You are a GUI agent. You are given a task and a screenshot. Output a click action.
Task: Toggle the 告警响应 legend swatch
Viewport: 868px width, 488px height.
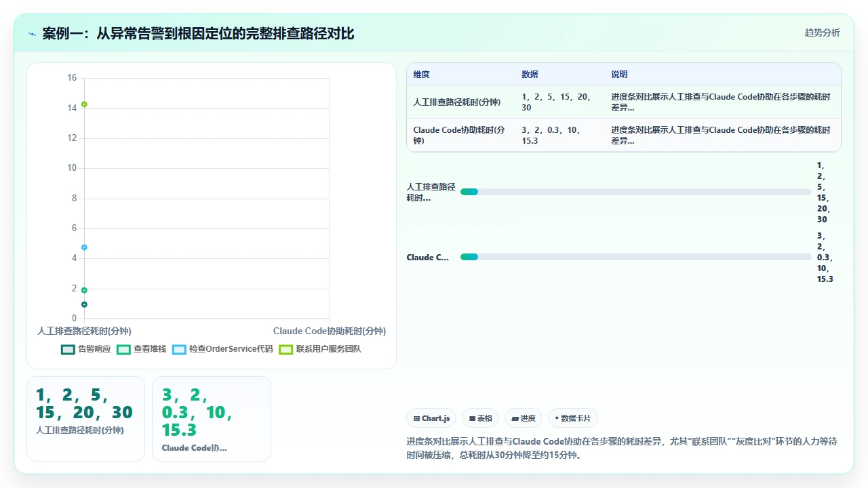click(68, 349)
